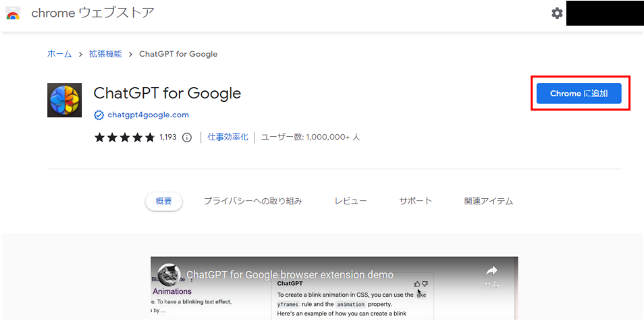Click the 'chrome ウェブストア' header title
644x327 pixels.
point(93,13)
